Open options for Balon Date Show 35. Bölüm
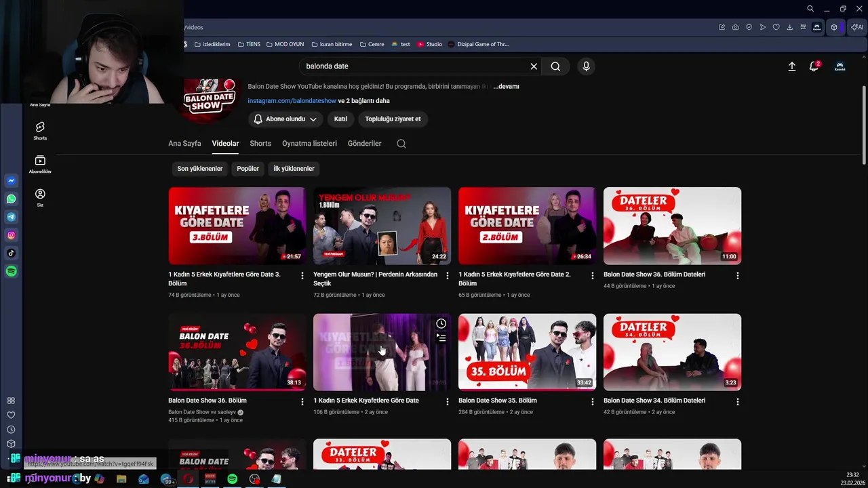Image resolution: width=868 pixels, height=488 pixels. coord(592,401)
